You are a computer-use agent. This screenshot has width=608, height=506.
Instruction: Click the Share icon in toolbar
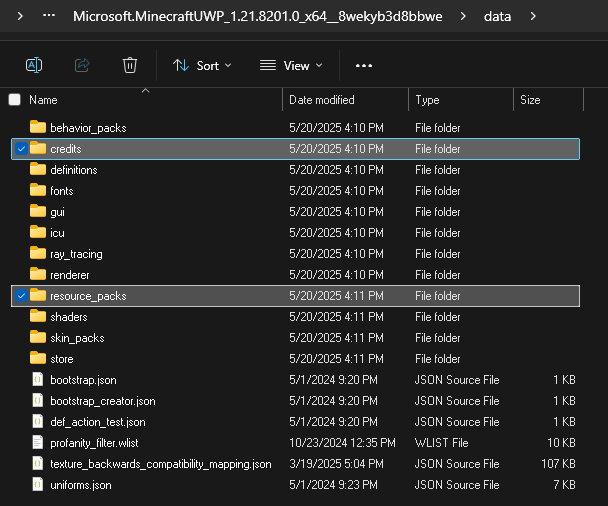82,65
